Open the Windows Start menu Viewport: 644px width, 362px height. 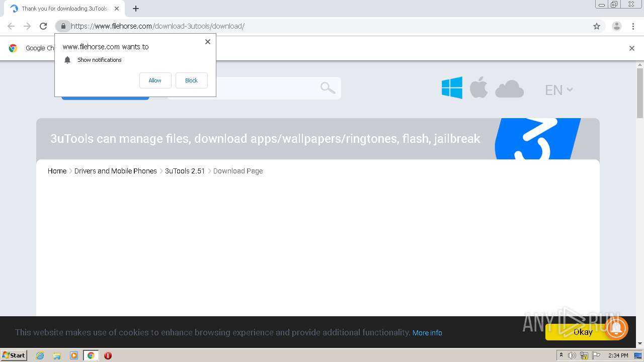click(14, 355)
